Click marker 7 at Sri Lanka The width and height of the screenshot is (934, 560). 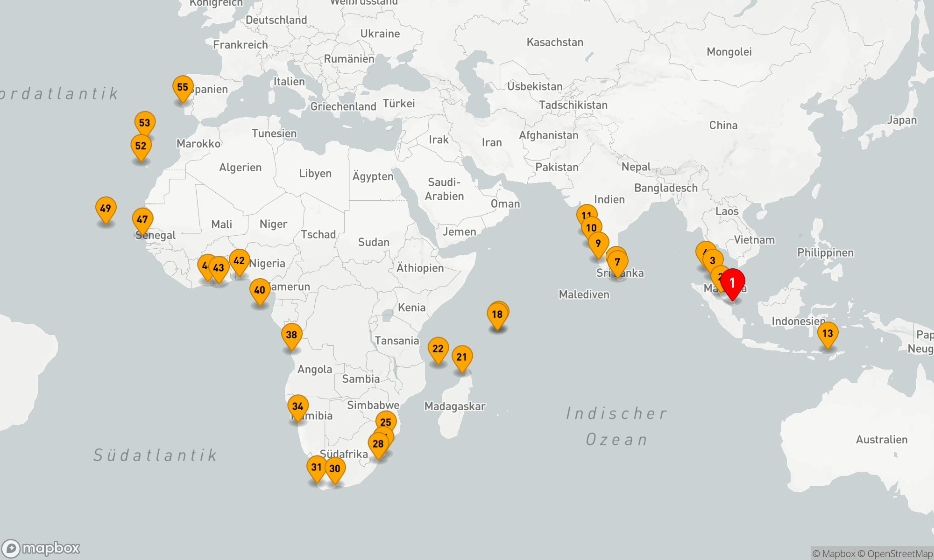click(617, 262)
